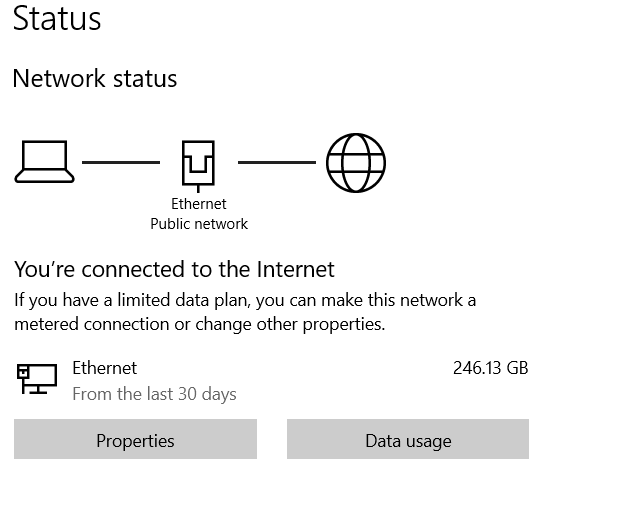Click the Public network label
637x518 pixels.
[x=198, y=224]
